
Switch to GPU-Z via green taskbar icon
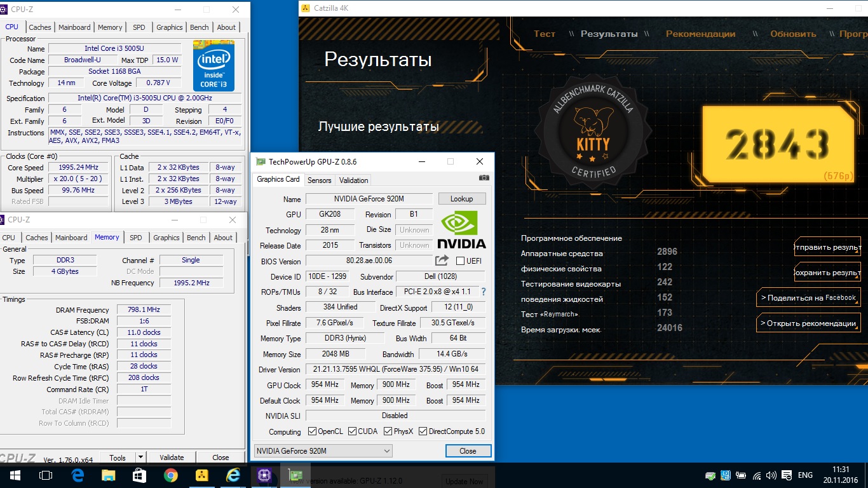click(x=295, y=475)
